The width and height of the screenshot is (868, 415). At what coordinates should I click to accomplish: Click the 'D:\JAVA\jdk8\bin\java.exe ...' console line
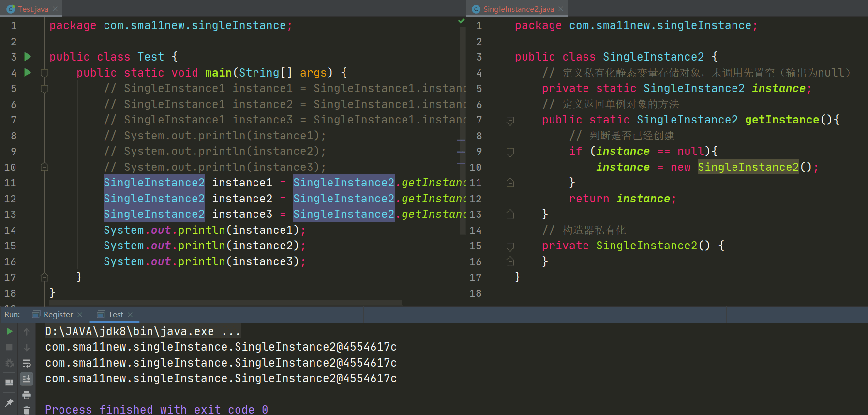[143, 331]
